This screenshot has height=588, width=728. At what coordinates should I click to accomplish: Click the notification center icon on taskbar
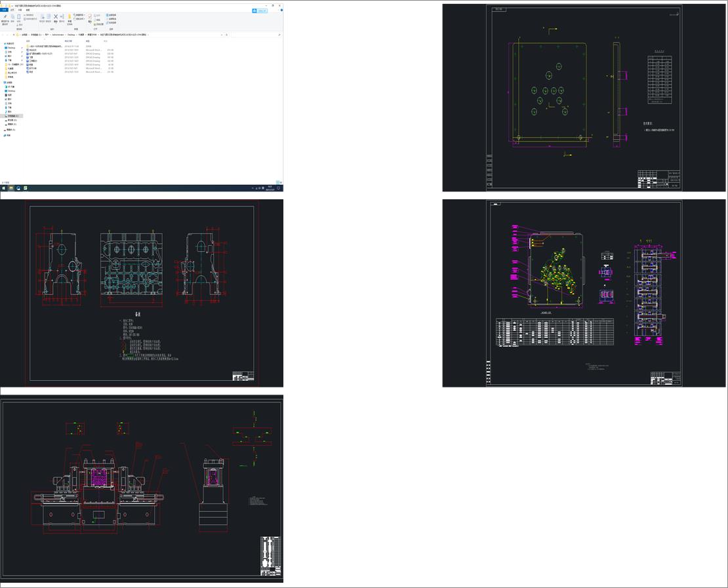coord(279,188)
